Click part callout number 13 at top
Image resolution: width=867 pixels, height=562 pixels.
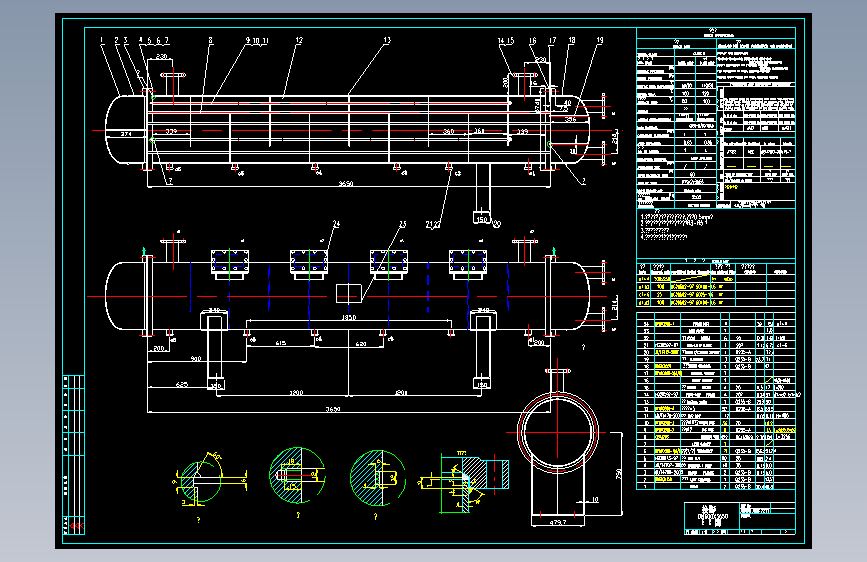[x=387, y=40]
